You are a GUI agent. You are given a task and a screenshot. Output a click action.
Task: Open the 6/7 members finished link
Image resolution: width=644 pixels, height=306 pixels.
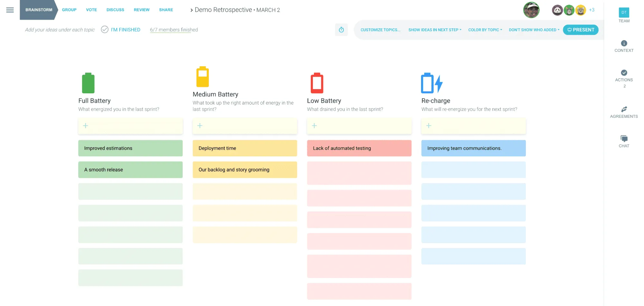click(174, 30)
